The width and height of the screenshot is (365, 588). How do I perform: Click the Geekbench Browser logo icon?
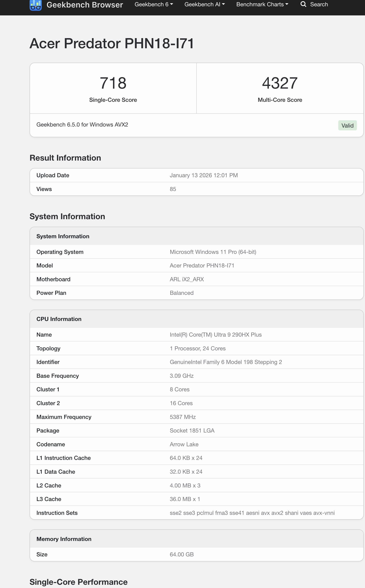[35, 5]
